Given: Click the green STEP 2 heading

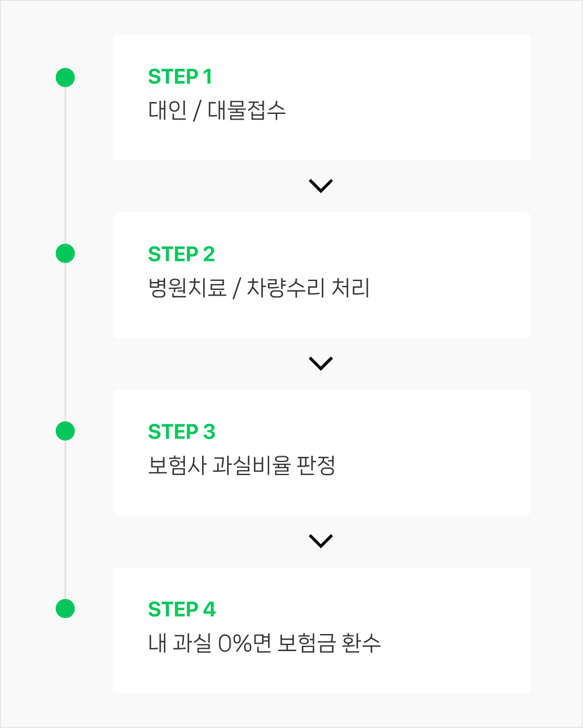Looking at the screenshot, I should (182, 254).
